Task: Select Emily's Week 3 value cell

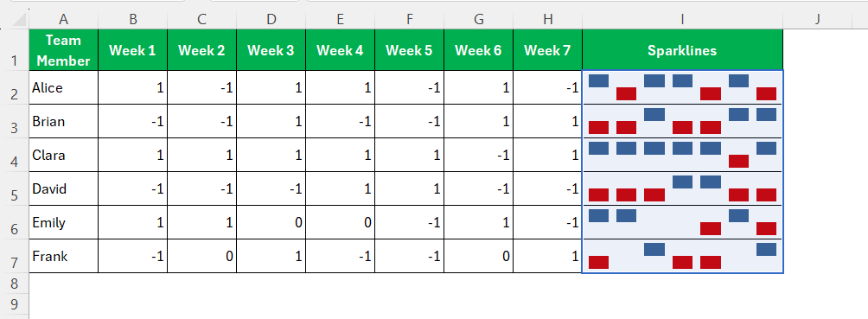Action: 271,223
